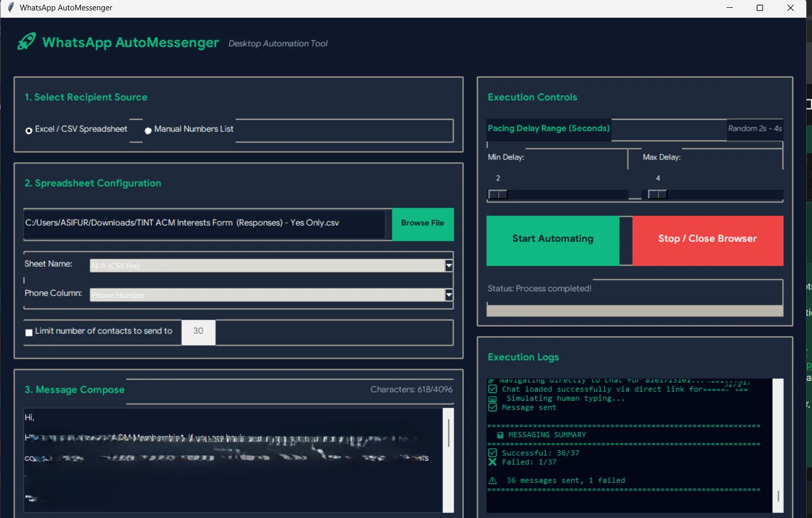
Task: Click the Max Delay slider handle
Action: point(657,194)
